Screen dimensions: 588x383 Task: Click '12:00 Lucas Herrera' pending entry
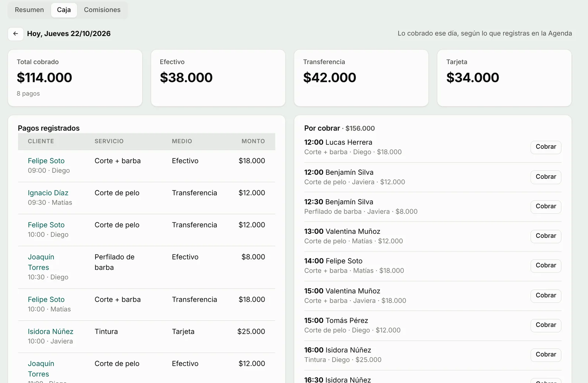pos(338,142)
